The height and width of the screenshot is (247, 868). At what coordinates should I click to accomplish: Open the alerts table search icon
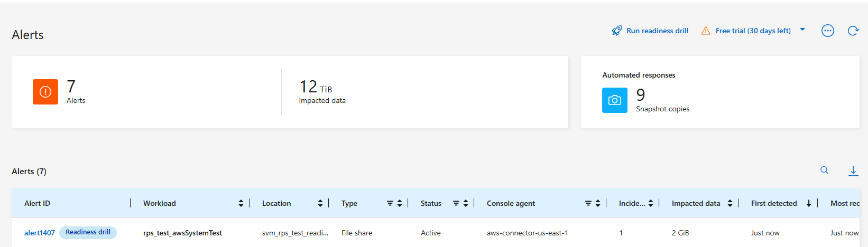point(825,170)
